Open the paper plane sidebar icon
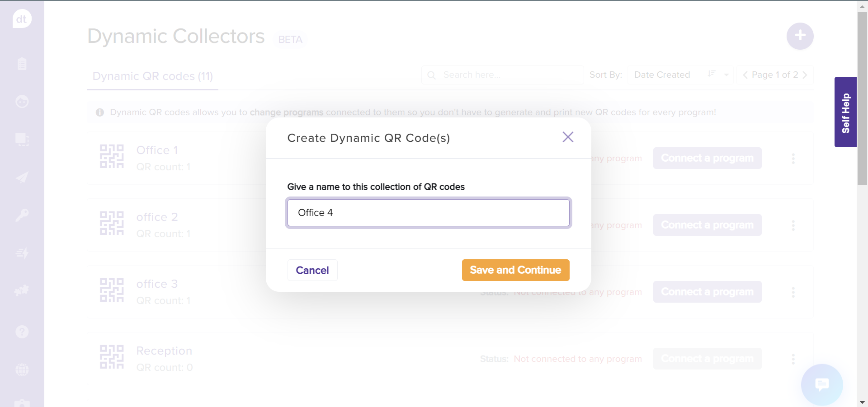Image resolution: width=868 pixels, height=407 pixels. pos(22,178)
